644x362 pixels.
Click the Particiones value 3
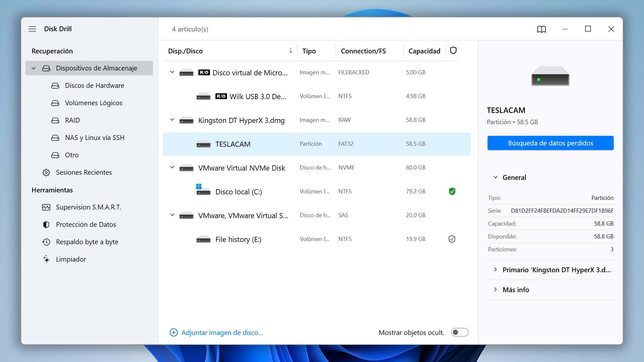[612, 249]
